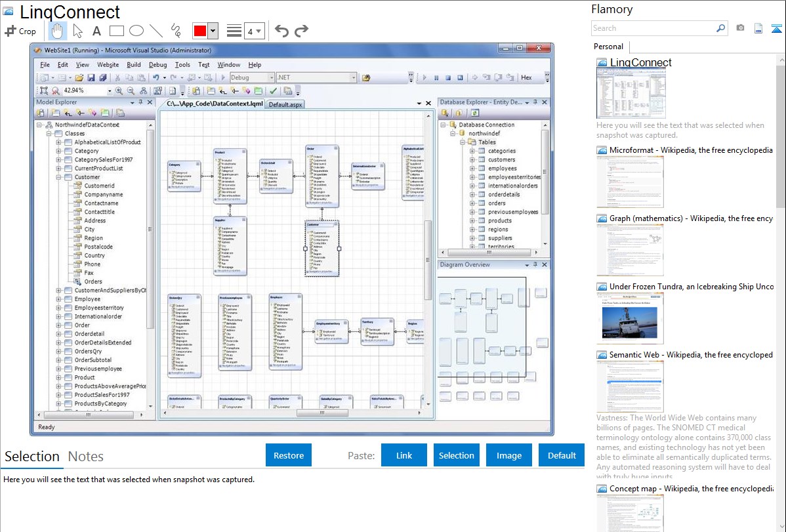Click the green checkmark validate icon
This screenshot has width=786, height=532.
273,91
